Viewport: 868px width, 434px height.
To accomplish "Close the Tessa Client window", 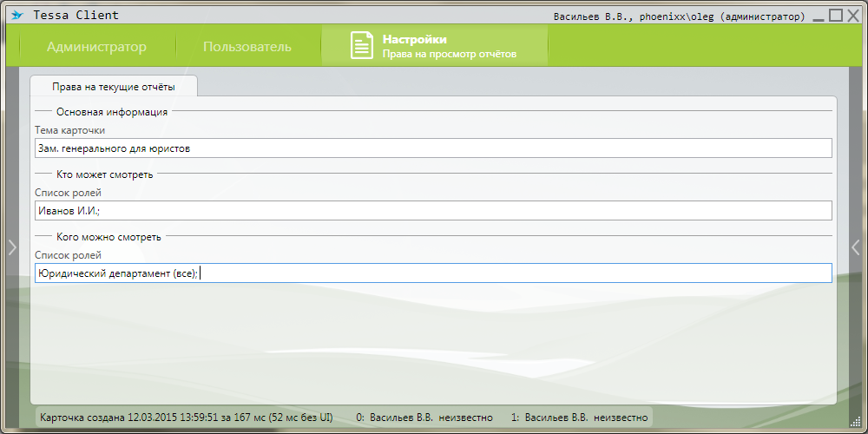I will pyautogui.click(x=852, y=16).
